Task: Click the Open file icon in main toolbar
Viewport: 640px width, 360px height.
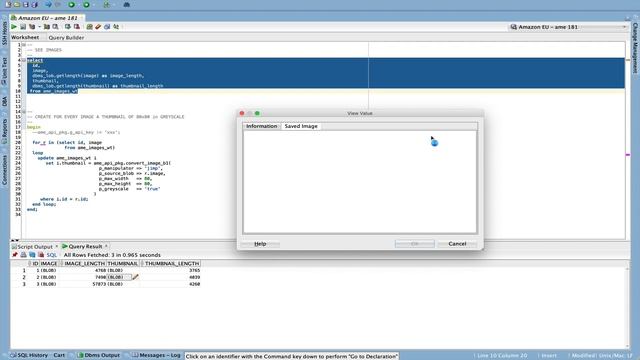Action: [x=17, y=4]
